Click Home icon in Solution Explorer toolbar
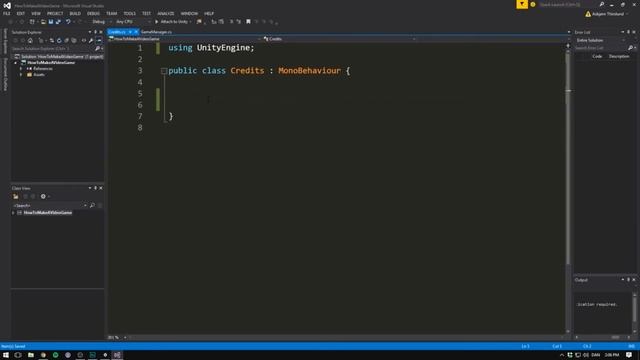 click(x=30, y=40)
